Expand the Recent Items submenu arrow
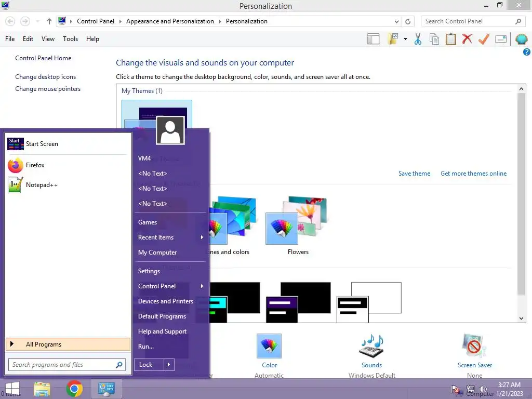Screen dimensions: 532x399 [202, 237]
